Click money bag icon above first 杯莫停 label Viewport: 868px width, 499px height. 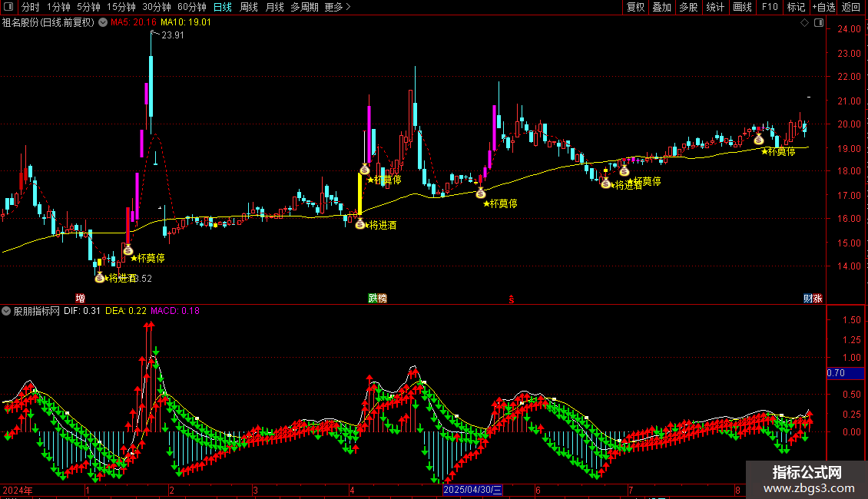coord(128,250)
